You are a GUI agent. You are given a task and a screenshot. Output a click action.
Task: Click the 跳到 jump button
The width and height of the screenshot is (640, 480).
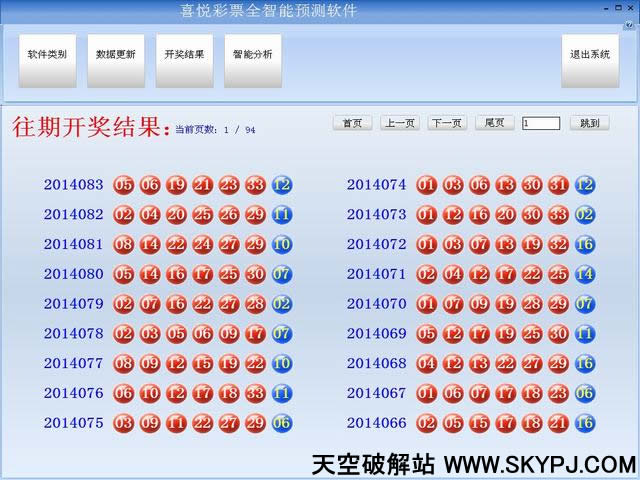[589, 123]
